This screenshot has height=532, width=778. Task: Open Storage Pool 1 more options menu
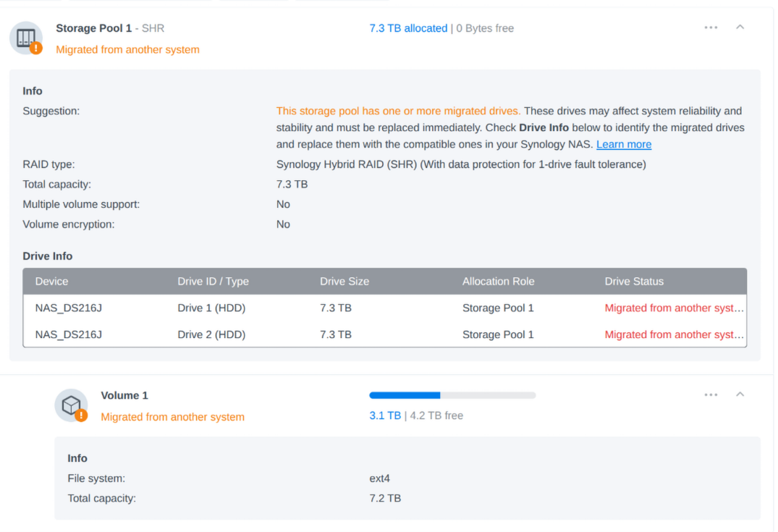(x=711, y=28)
